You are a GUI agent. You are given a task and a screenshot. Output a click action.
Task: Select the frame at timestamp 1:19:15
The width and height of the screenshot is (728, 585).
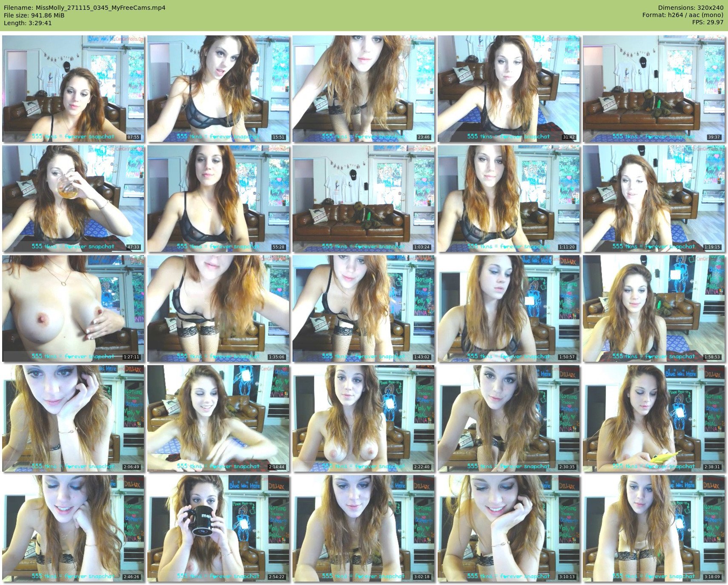pyautogui.click(x=654, y=199)
